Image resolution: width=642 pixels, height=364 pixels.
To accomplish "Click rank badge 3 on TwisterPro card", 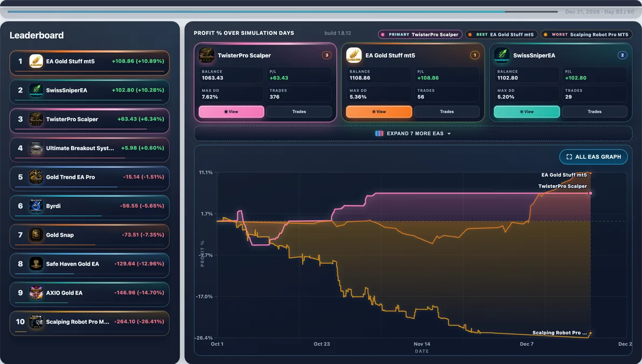I will [327, 55].
